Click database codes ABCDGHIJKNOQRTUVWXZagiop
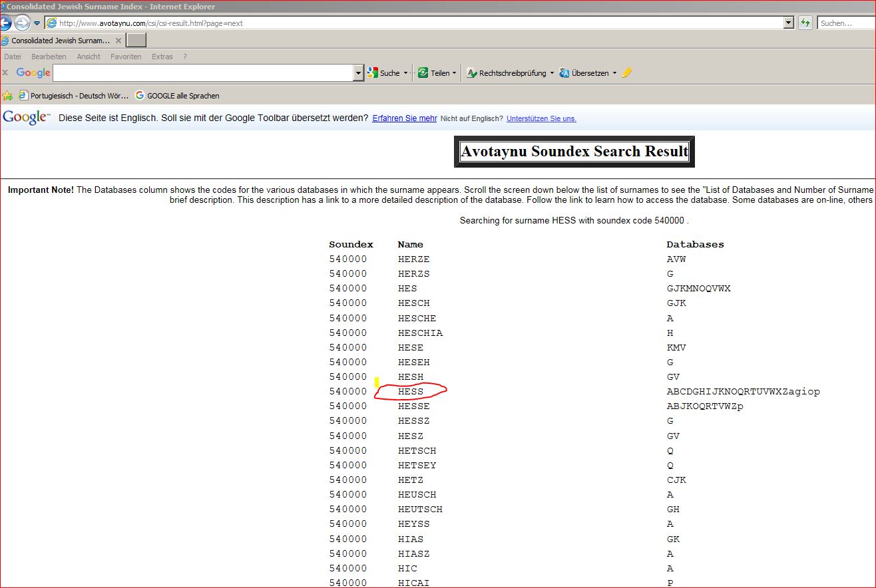 click(x=744, y=391)
